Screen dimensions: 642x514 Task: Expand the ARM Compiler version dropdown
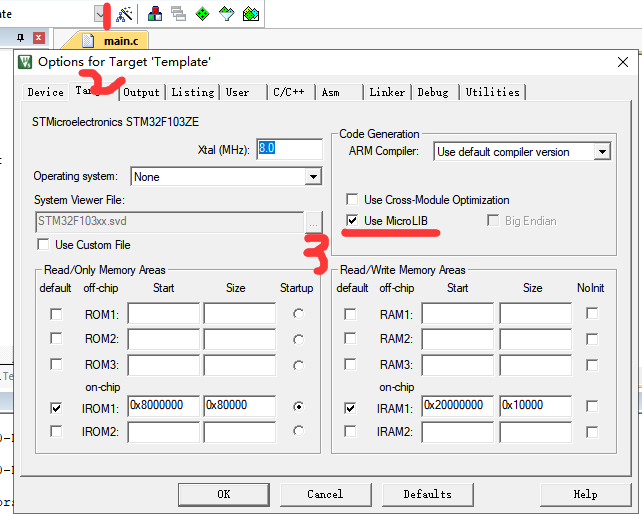[602, 152]
